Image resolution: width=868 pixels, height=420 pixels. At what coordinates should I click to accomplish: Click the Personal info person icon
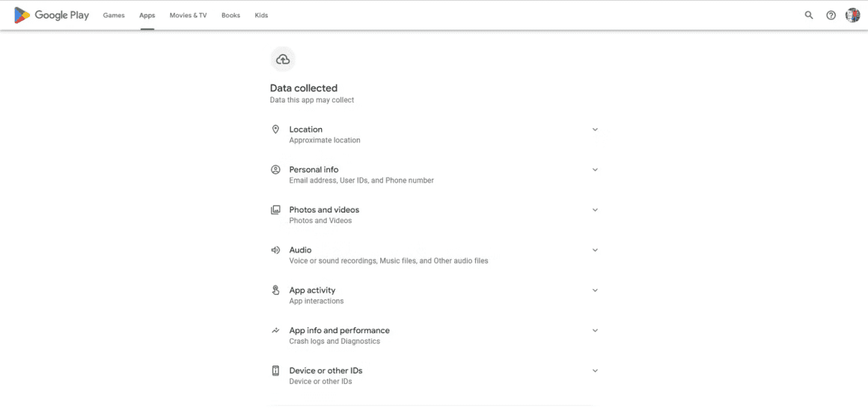pos(275,169)
